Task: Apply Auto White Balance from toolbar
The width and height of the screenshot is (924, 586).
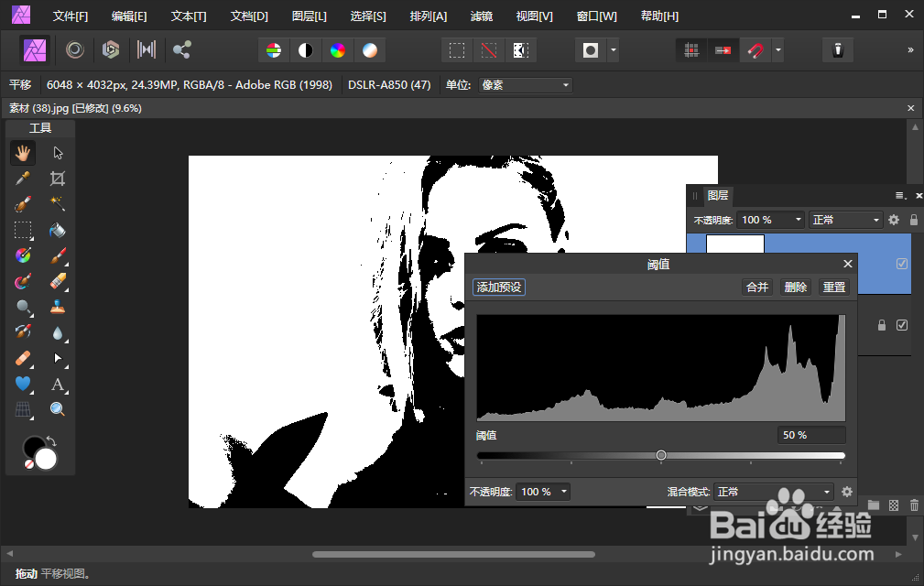Action: pos(369,50)
